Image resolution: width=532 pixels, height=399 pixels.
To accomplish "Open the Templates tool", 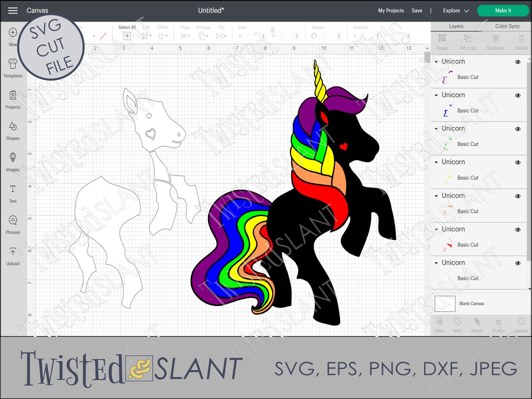I will coord(13,68).
